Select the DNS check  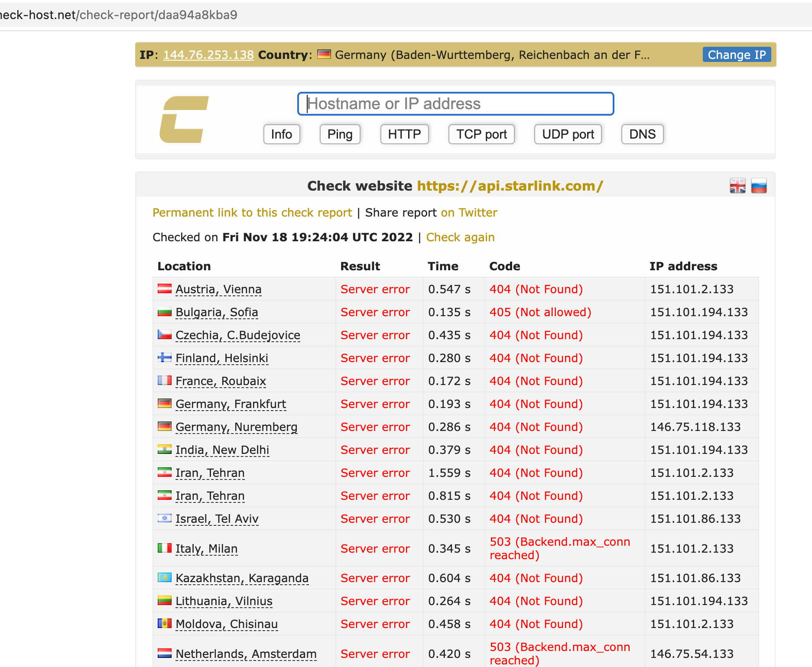[642, 134]
